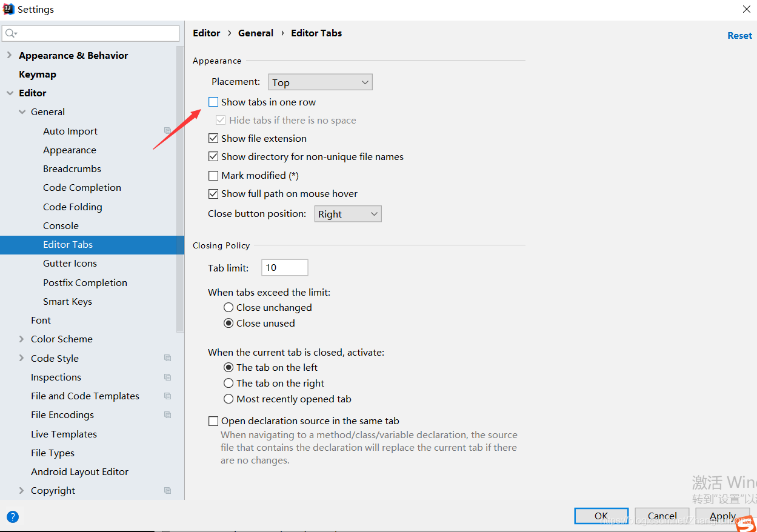Expand the Code Style node

(x=22, y=358)
